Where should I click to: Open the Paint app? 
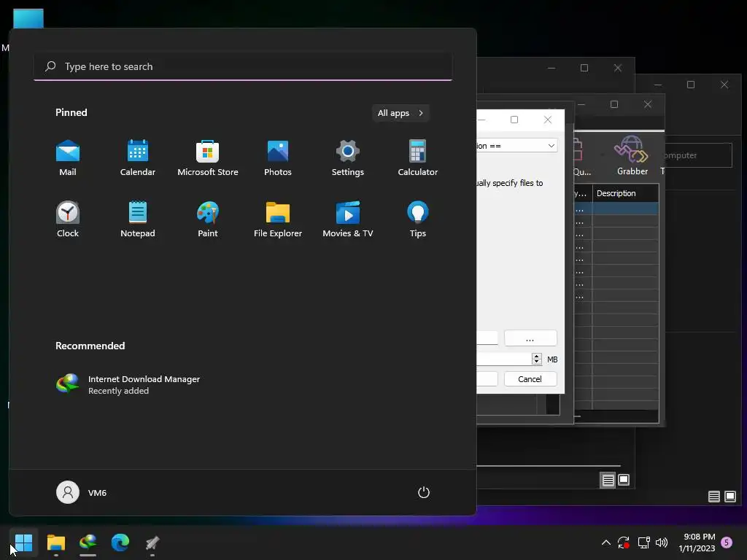[208, 219]
